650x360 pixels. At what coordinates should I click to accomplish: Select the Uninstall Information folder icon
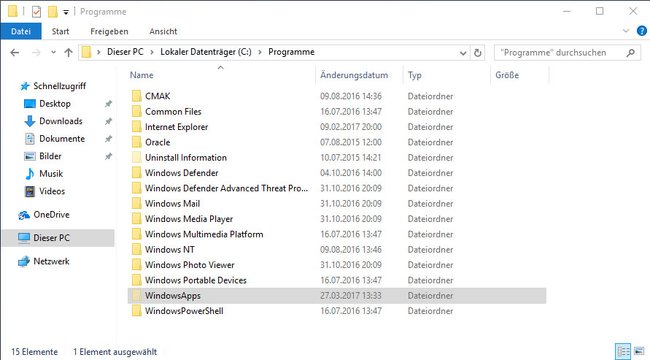point(136,158)
